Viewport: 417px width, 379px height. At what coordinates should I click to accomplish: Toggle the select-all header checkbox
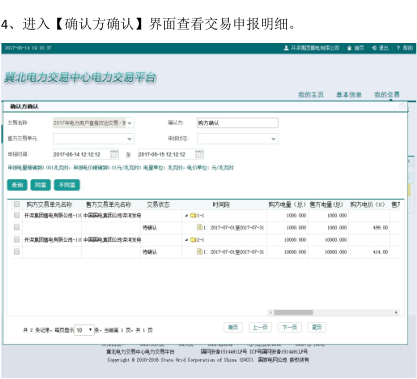tap(17, 204)
